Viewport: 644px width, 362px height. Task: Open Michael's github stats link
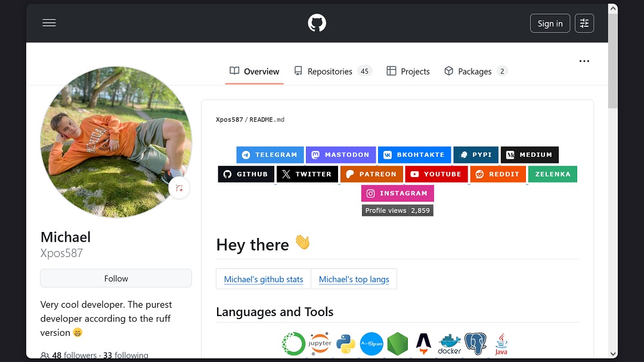pos(264,280)
